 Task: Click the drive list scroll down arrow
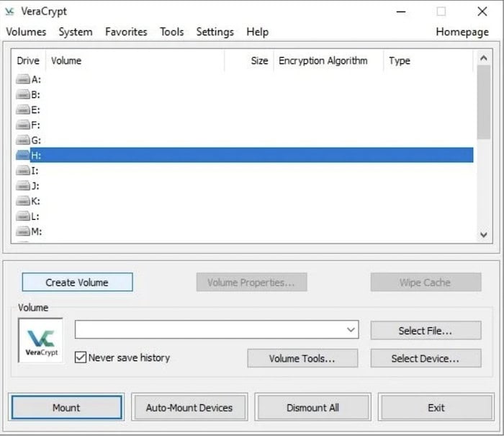tap(483, 234)
